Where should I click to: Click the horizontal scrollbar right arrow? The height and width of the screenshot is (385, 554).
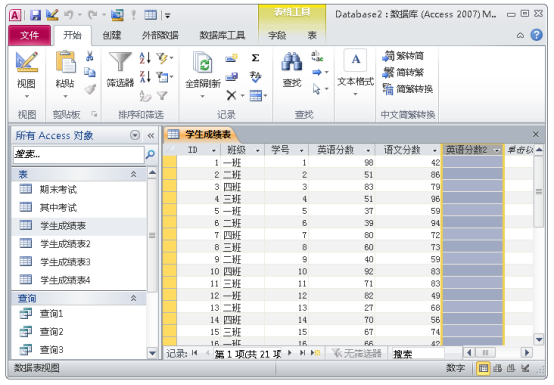pos(527,353)
